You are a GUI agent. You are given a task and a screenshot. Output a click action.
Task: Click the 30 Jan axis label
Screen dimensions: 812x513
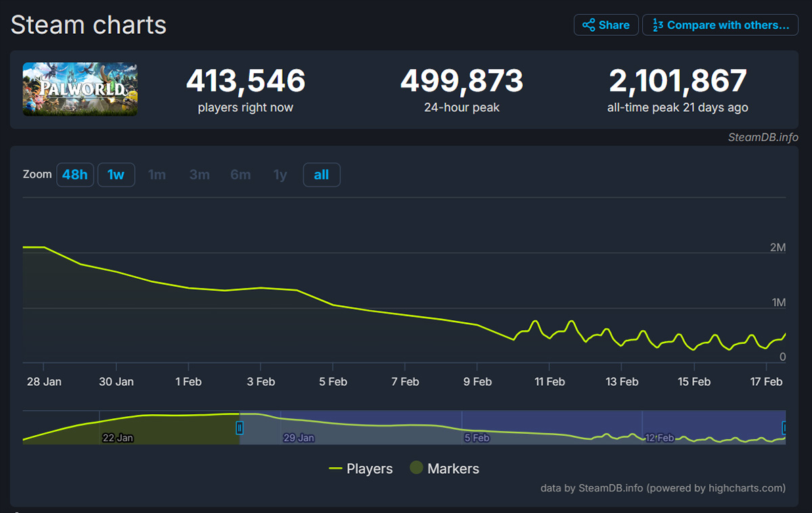pyautogui.click(x=116, y=382)
